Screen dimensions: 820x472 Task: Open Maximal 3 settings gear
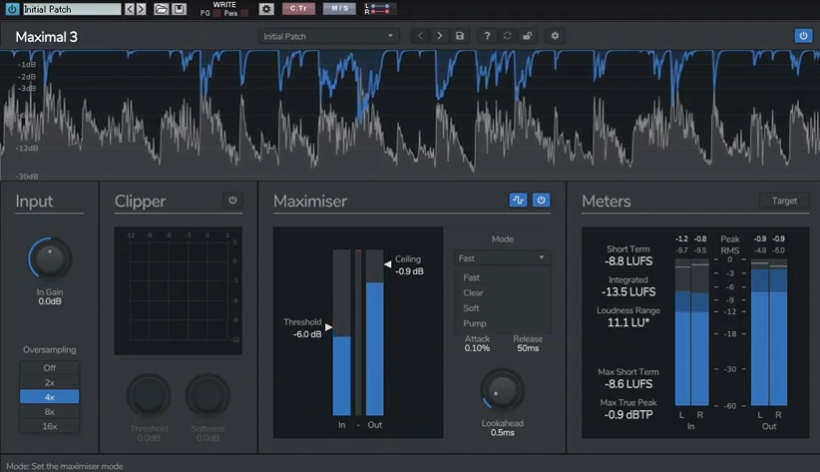click(555, 36)
